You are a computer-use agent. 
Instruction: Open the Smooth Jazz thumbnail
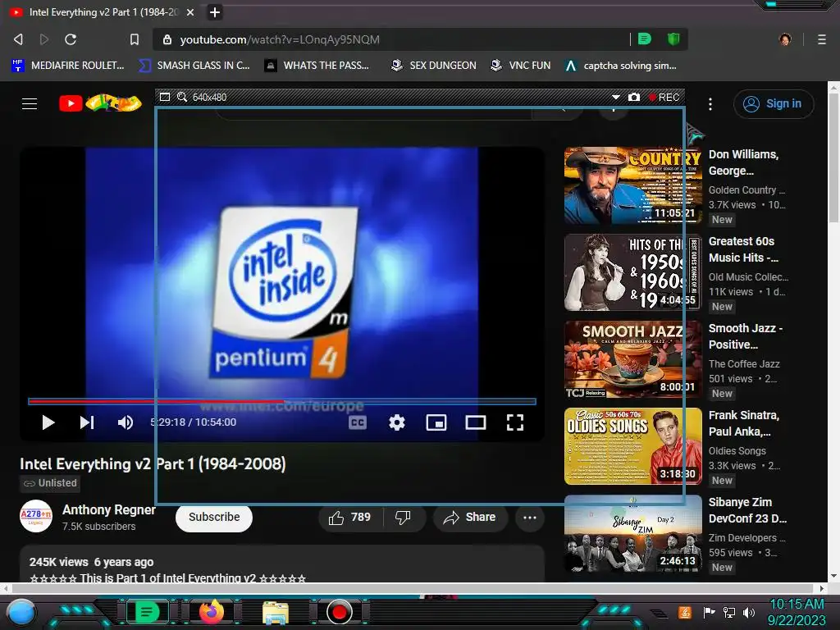coord(632,359)
